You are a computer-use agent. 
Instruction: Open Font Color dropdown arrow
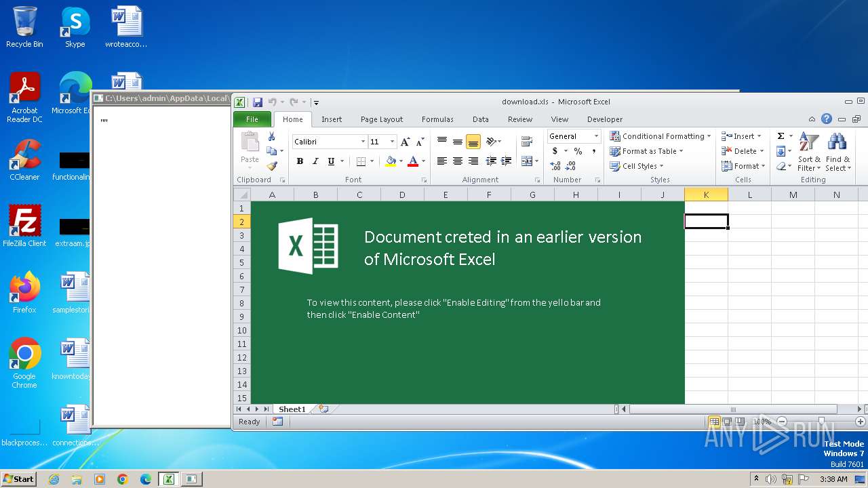(423, 161)
